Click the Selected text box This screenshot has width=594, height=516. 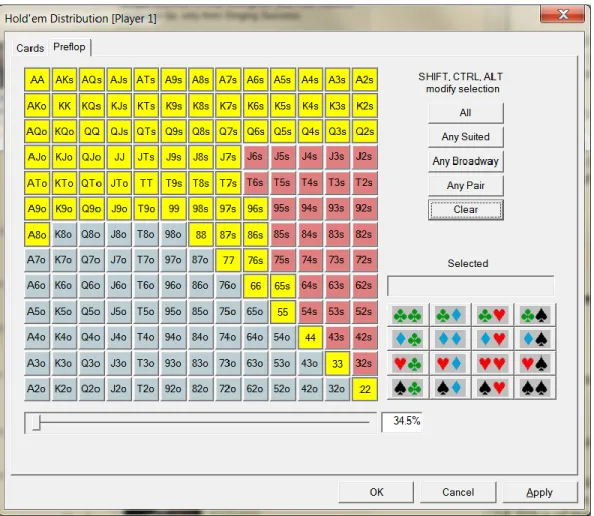470,286
